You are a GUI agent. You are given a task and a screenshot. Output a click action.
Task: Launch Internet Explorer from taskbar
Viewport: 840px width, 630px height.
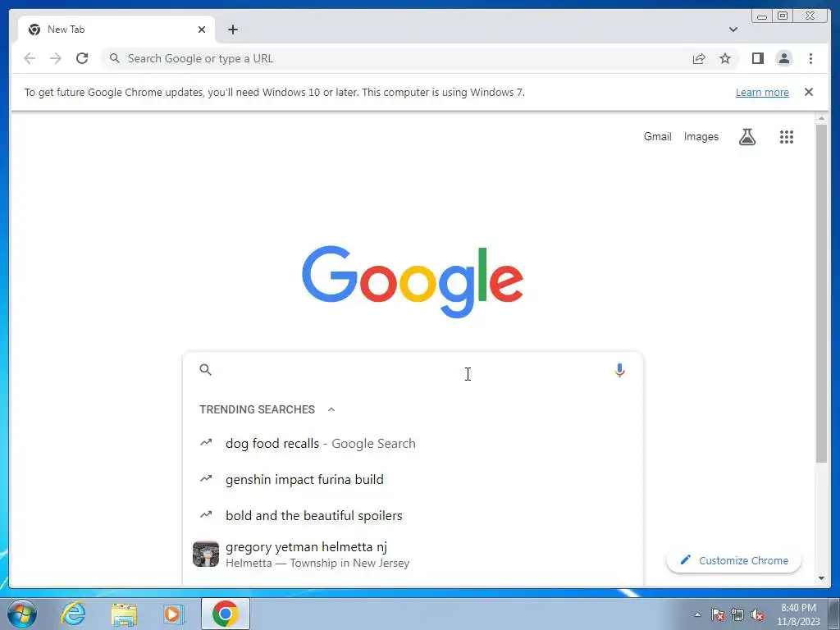(73, 614)
